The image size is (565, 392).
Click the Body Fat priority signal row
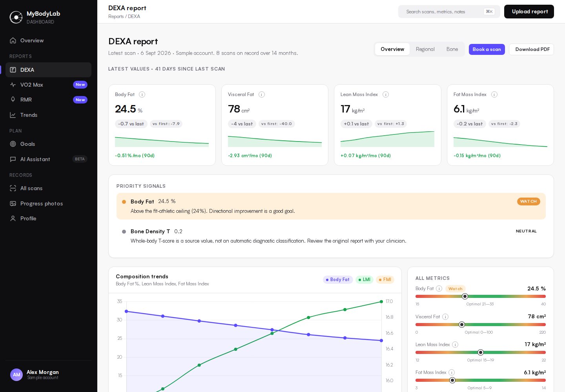tap(331, 206)
